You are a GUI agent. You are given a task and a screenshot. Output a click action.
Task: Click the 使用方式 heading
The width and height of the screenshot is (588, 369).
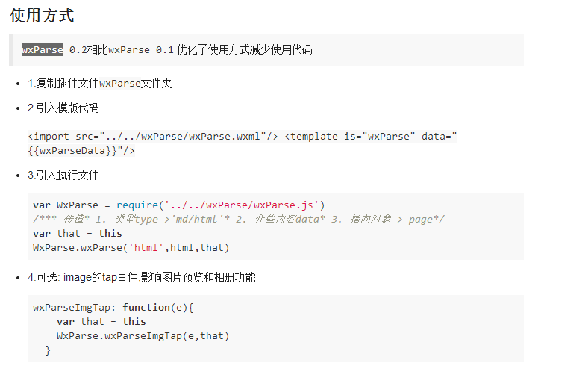pyautogui.click(x=42, y=16)
